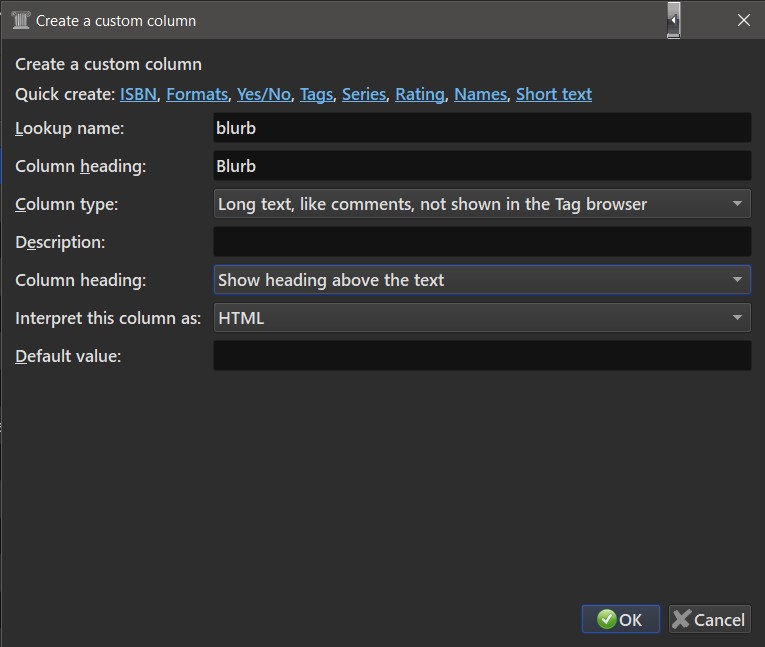The height and width of the screenshot is (647, 765).
Task: Select the Short text quick create link
Action: click(554, 94)
